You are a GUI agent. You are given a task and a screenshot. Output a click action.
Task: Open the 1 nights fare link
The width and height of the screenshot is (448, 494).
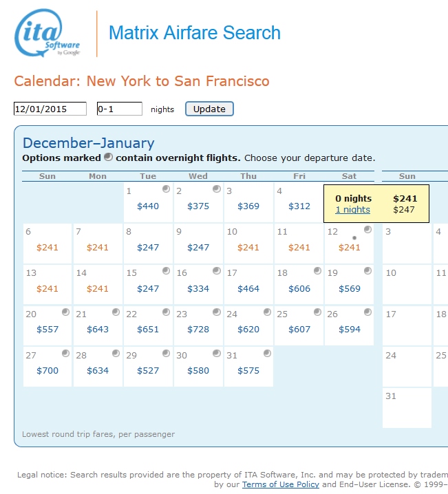point(352,210)
